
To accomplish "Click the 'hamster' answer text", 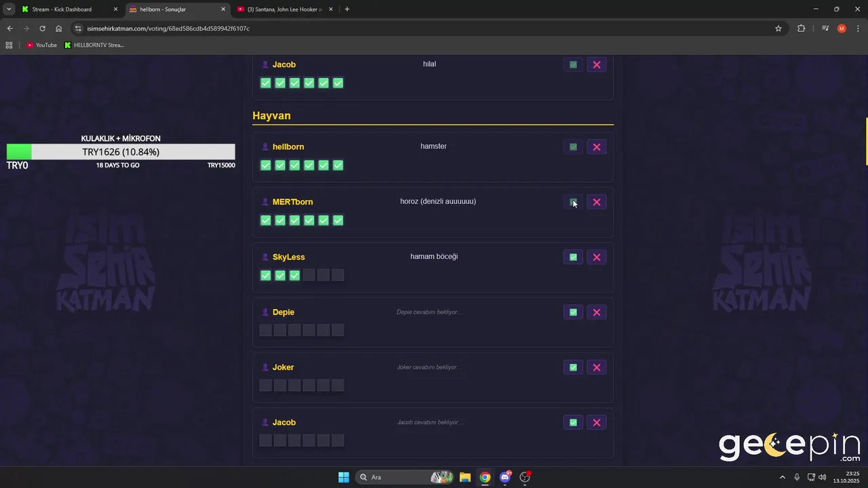I will (x=433, y=146).
